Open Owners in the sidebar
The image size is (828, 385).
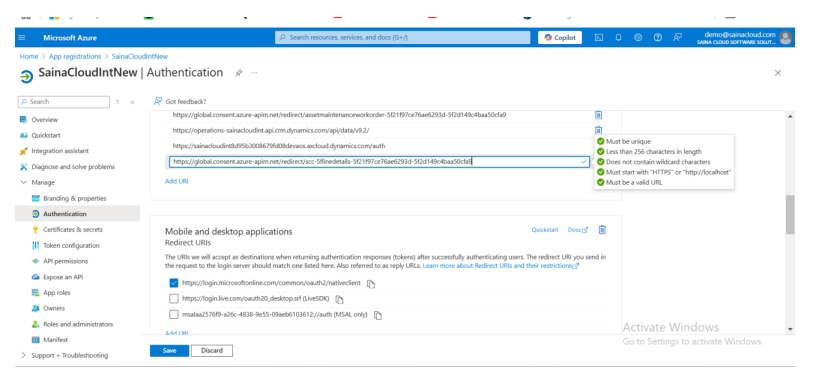[54, 308]
